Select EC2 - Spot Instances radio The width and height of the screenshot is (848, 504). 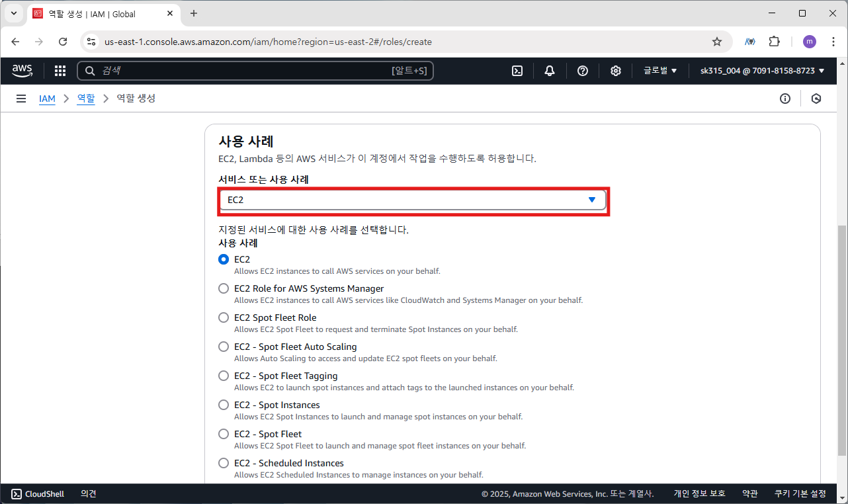[x=224, y=405]
